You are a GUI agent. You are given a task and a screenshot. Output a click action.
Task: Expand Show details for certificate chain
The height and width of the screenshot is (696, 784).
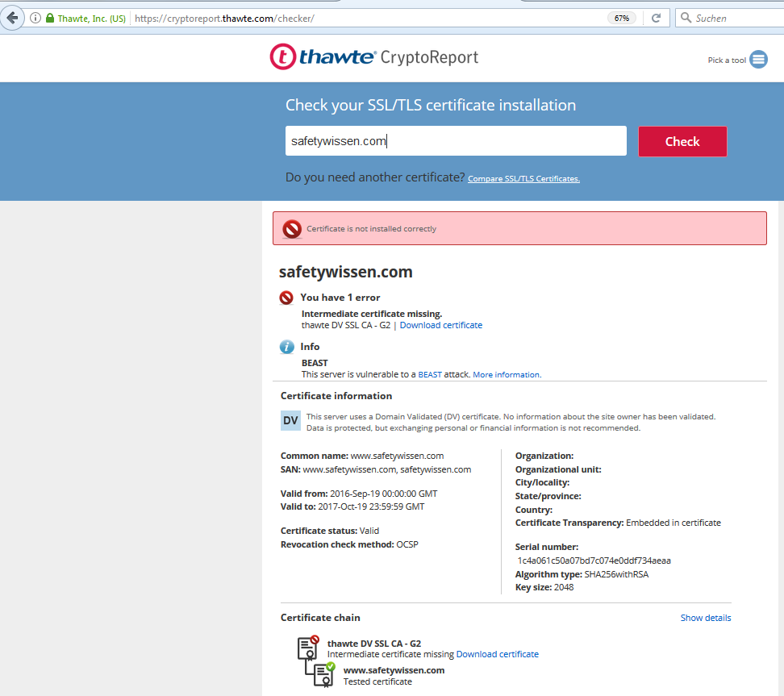[x=706, y=618]
